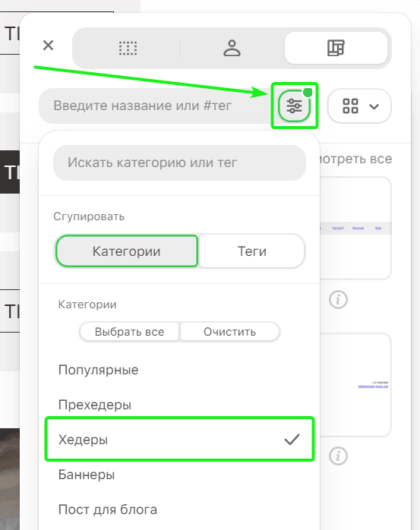The image size is (420, 530).
Task: Select the 'Пост для блога' category
Action: [179, 509]
